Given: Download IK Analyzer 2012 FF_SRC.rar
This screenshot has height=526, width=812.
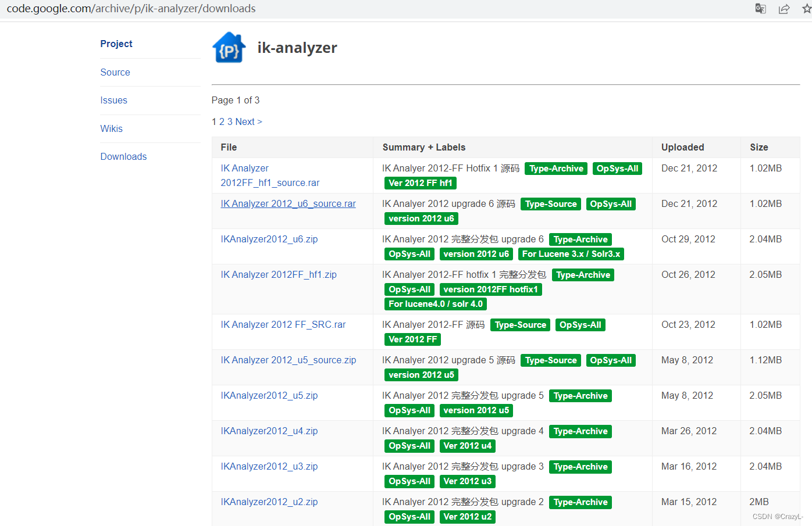Looking at the screenshot, I should (283, 324).
